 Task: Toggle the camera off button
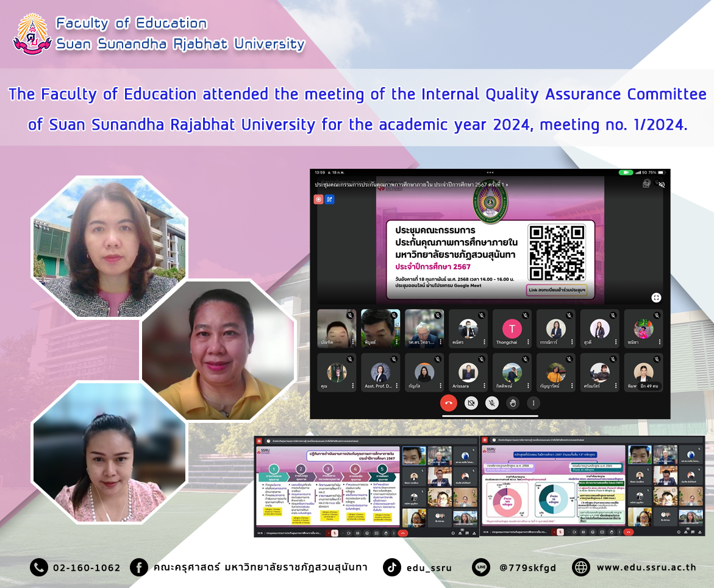(471, 403)
